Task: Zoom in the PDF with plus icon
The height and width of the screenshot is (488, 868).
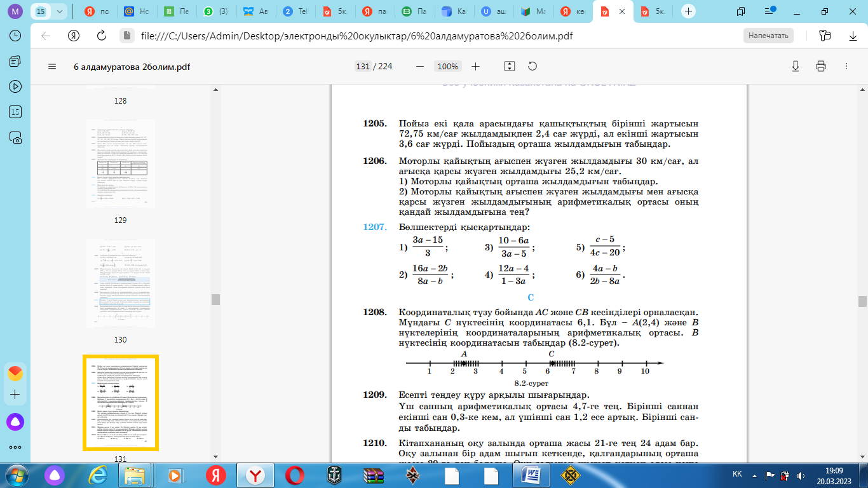Action: point(476,67)
